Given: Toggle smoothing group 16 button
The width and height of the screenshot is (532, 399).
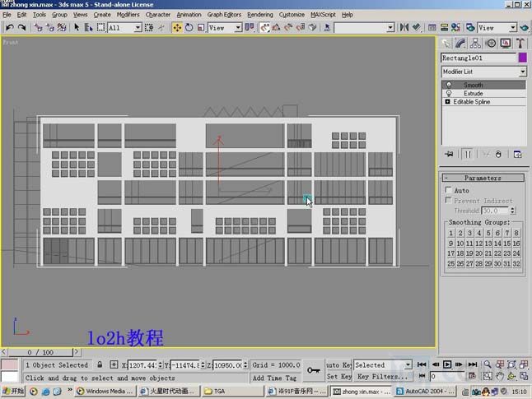Looking at the screenshot, I should pos(516,243).
